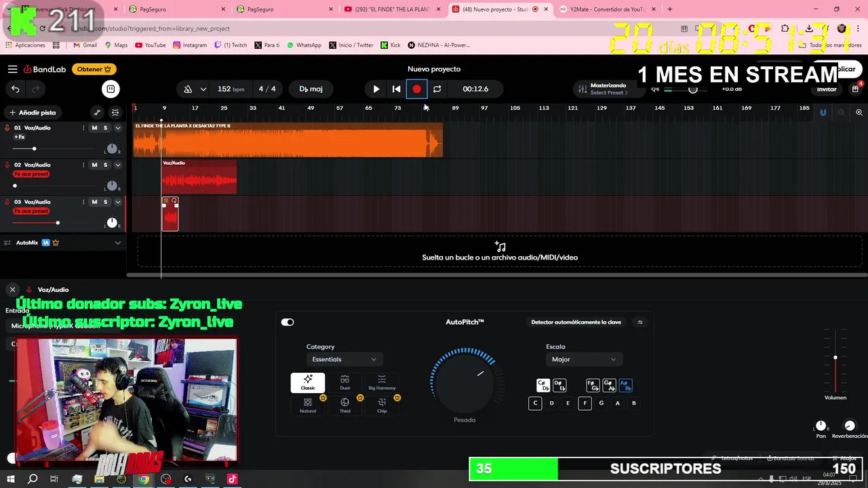Click track 03 microphone arm icon
The width and height of the screenshot is (868, 488).
(x=7, y=202)
